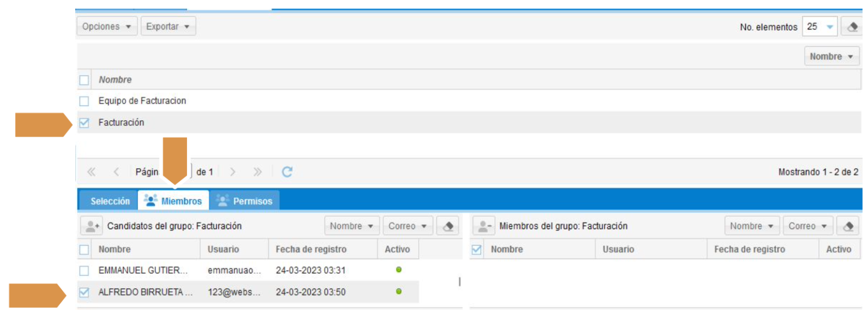Open the Opciones dropdown menu
Screen dimensions: 868x319
[107, 27]
